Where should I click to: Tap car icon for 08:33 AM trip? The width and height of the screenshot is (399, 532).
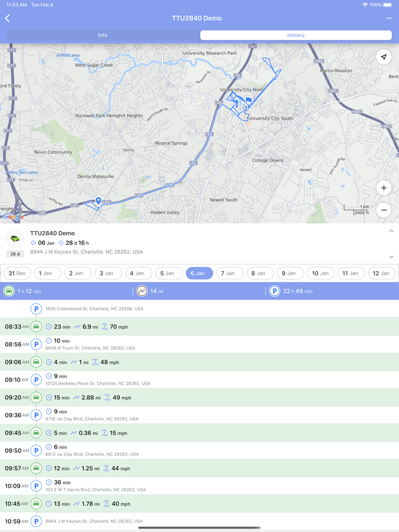coord(36,327)
